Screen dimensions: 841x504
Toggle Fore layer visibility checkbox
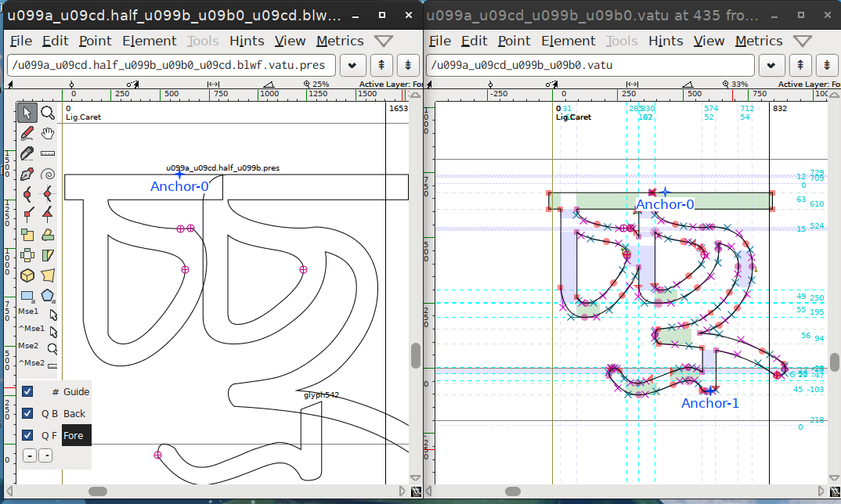coord(27,435)
